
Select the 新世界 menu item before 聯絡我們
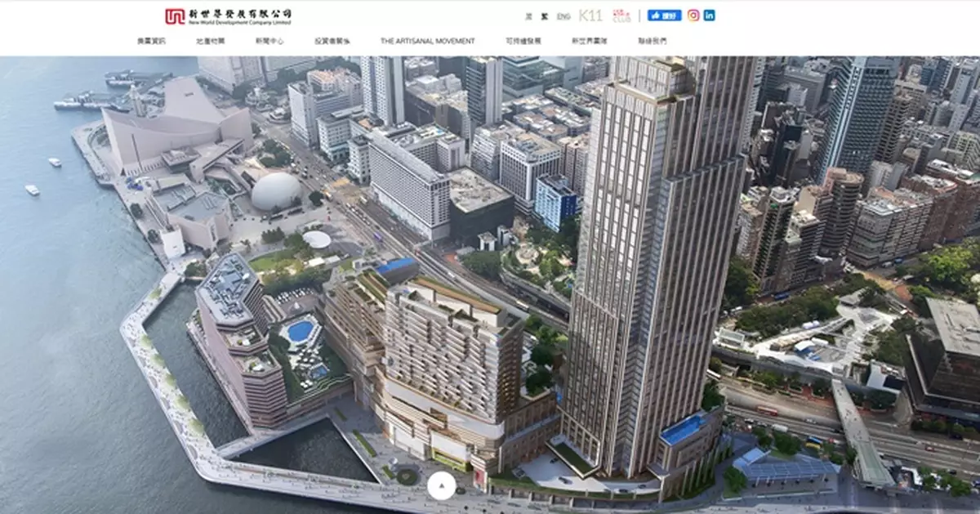(x=589, y=41)
